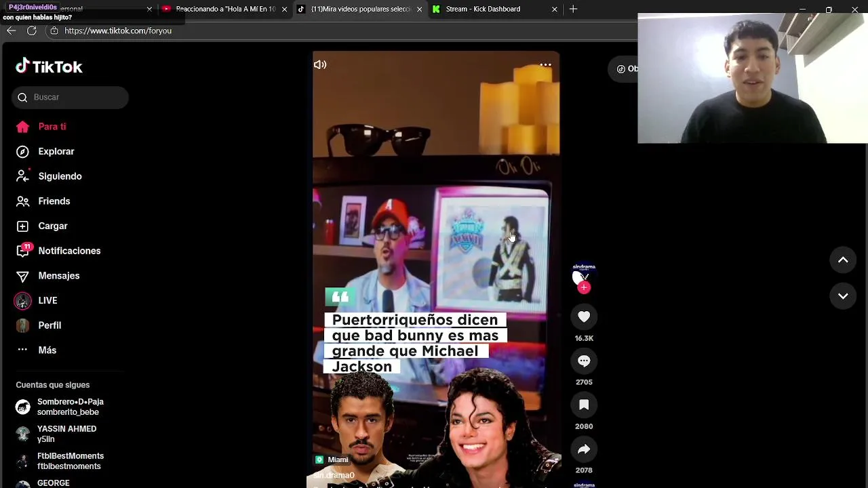Open sindrama creator avatar
The width and height of the screenshot is (868, 488).
583,274
